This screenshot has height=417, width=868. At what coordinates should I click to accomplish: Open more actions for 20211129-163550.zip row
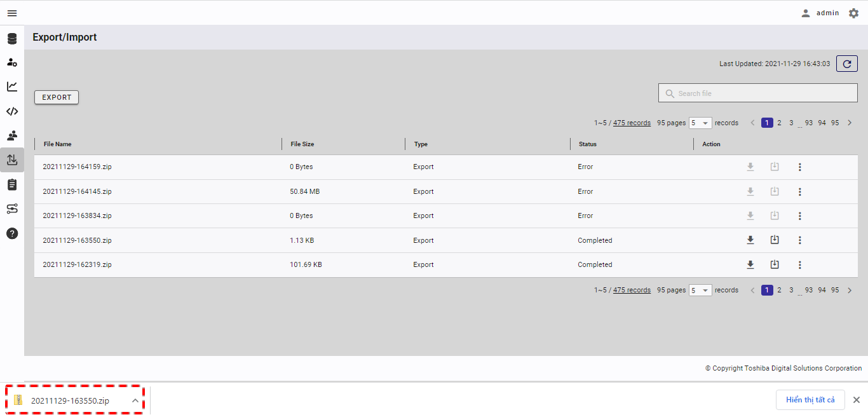800,240
